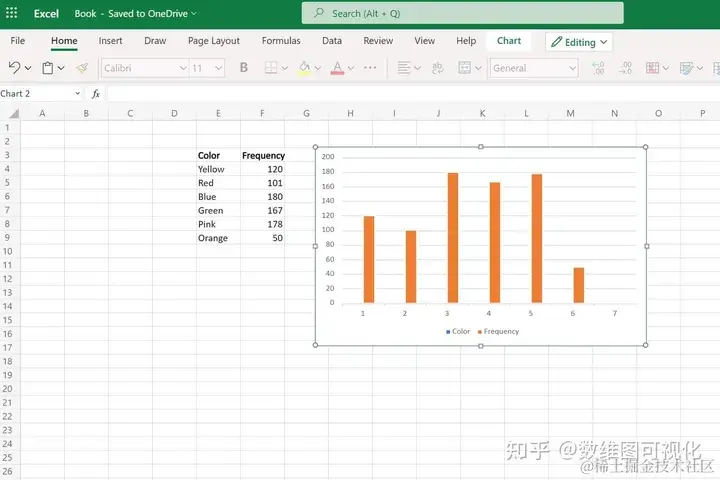
Task: Select the Frequency header cell
Action: click(262, 155)
